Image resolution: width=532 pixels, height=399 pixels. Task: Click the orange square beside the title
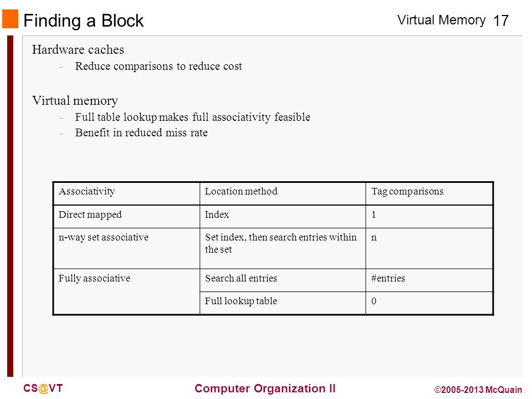click(10, 19)
